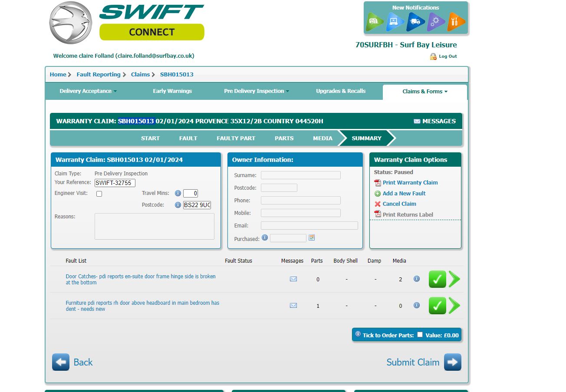Click the info icon on Furniture row

pyautogui.click(x=417, y=305)
